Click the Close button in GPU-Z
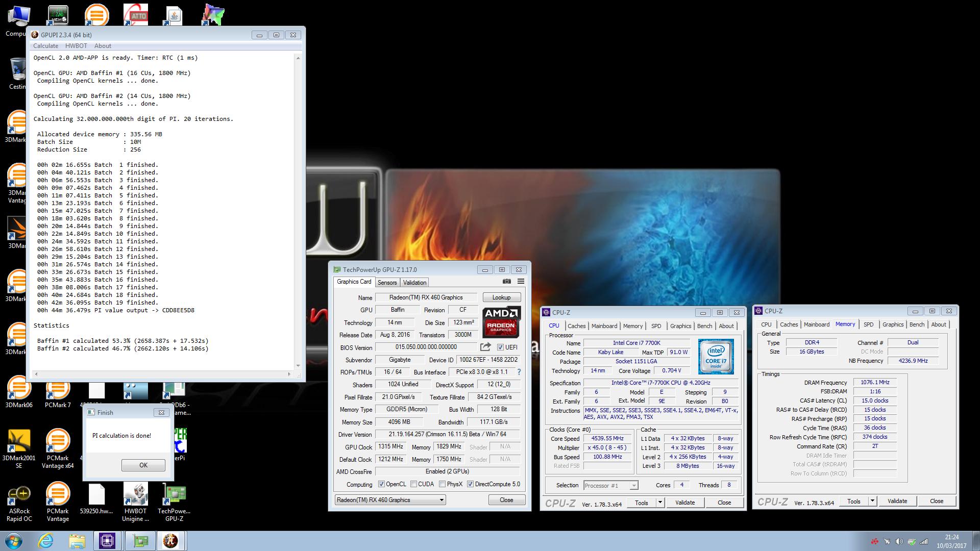Image resolution: width=980 pixels, height=551 pixels. click(506, 500)
